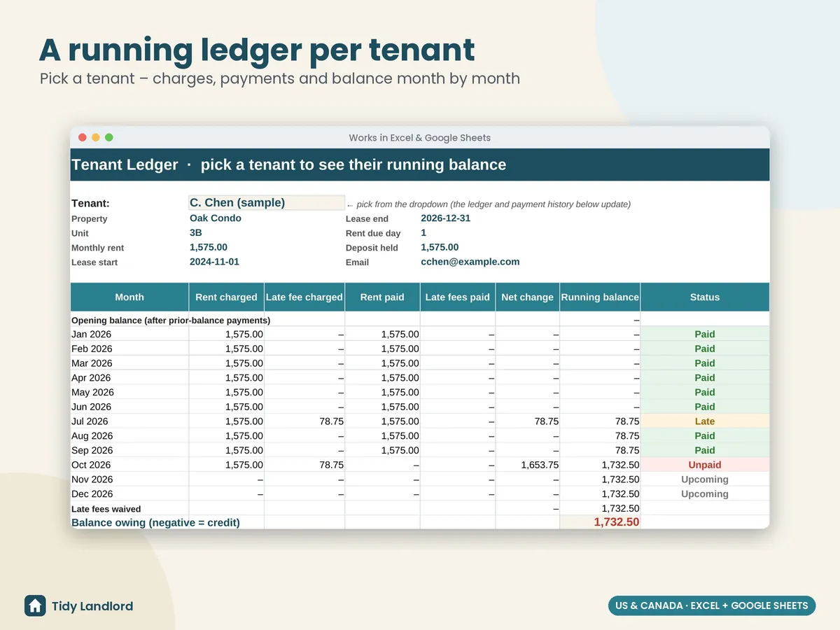Select the Mar 2026 month cell
The image size is (840, 630).
point(129,363)
